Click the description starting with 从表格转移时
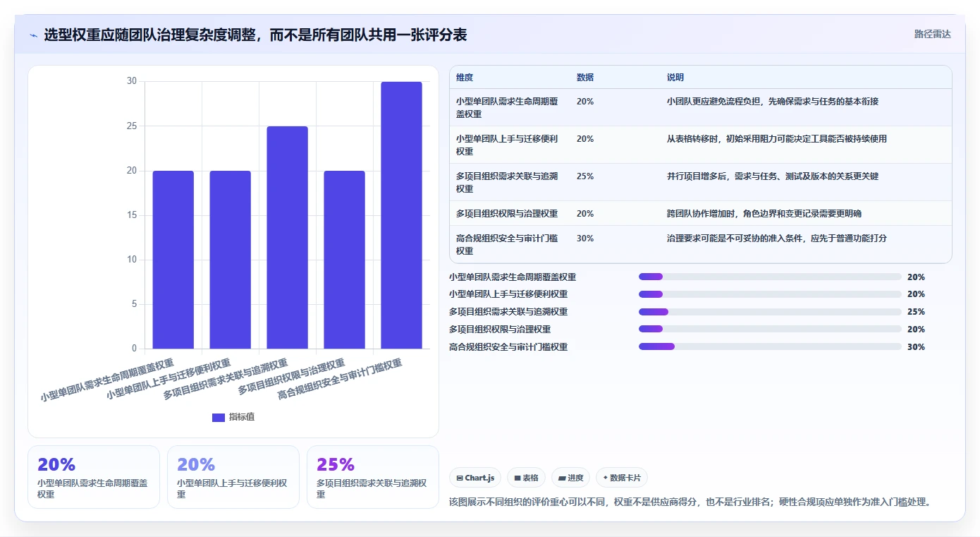The height and width of the screenshot is (537, 980). (x=777, y=139)
